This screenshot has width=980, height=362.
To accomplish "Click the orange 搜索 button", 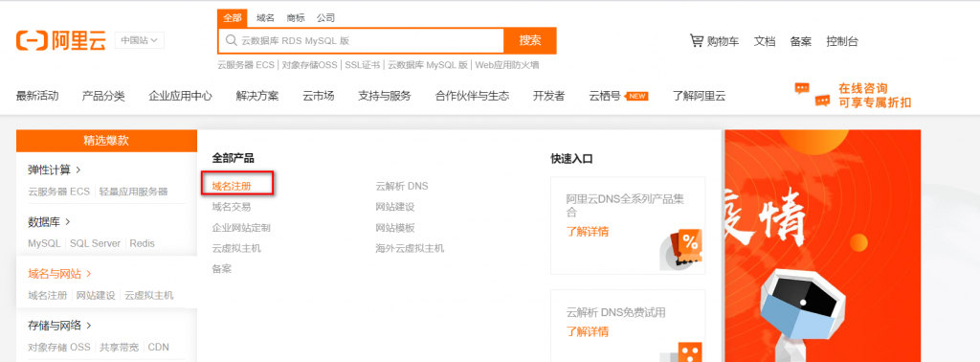I will click(530, 40).
